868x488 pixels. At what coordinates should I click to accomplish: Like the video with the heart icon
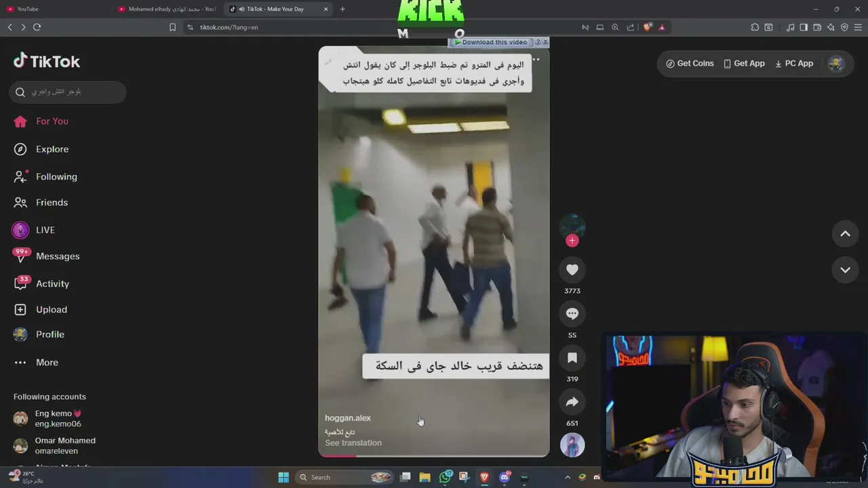(572, 270)
